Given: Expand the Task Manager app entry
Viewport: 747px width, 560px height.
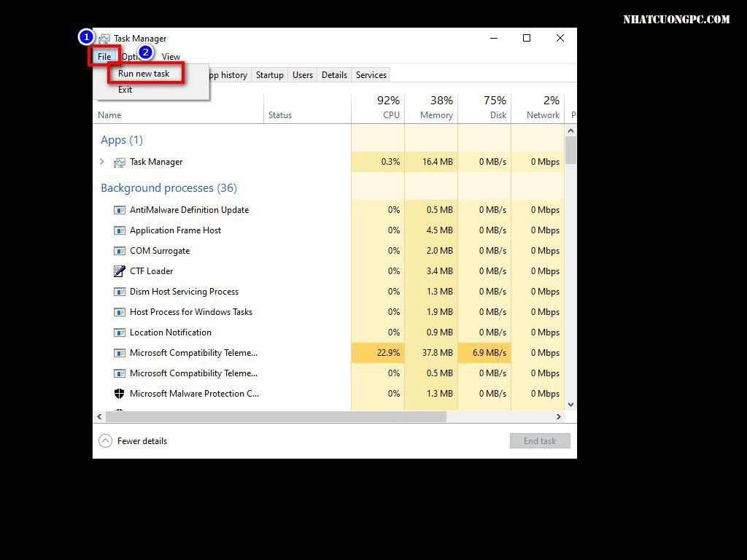Looking at the screenshot, I should click(x=102, y=162).
